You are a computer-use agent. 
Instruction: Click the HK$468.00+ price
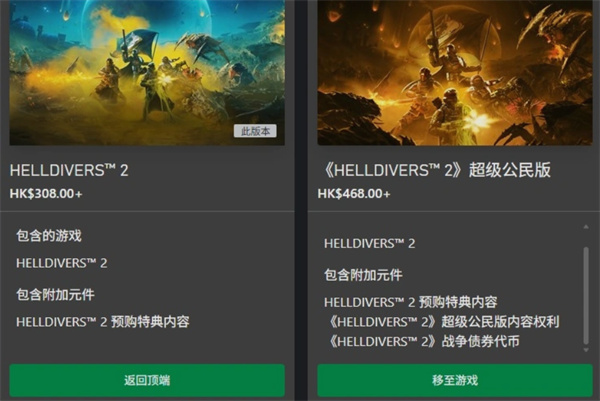(x=354, y=194)
